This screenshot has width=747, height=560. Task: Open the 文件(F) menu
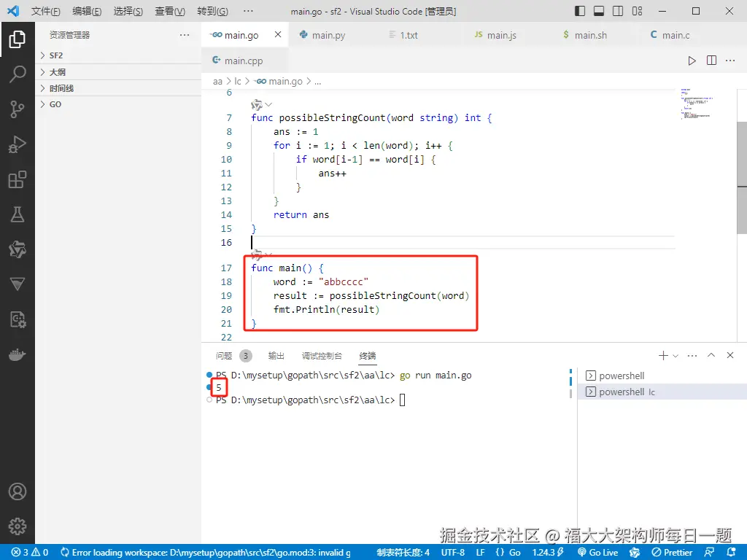pyautogui.click(x=46, y=11)
